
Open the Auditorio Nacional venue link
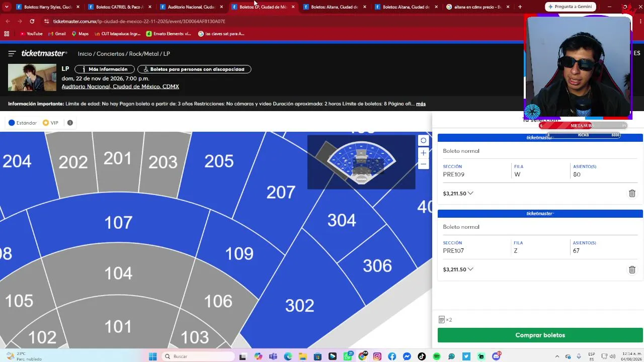120,86
